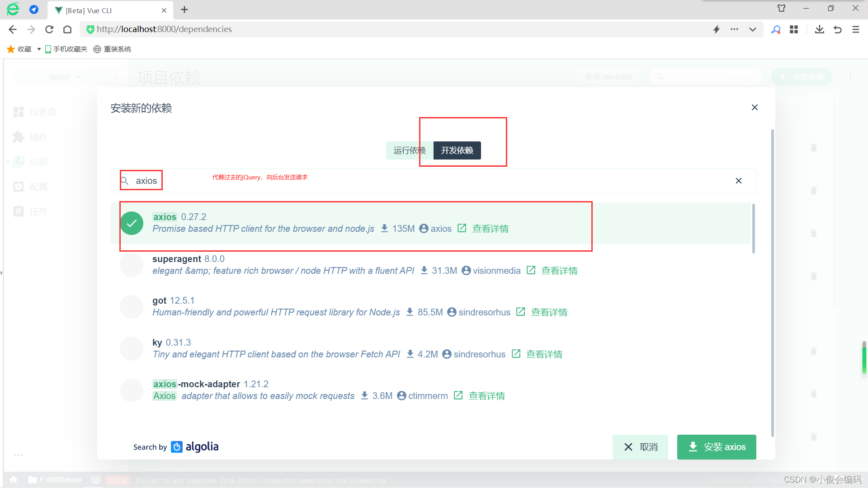
Task: Close the install dependency dialog
Action: pyautogui.click(x=755, y=108)
